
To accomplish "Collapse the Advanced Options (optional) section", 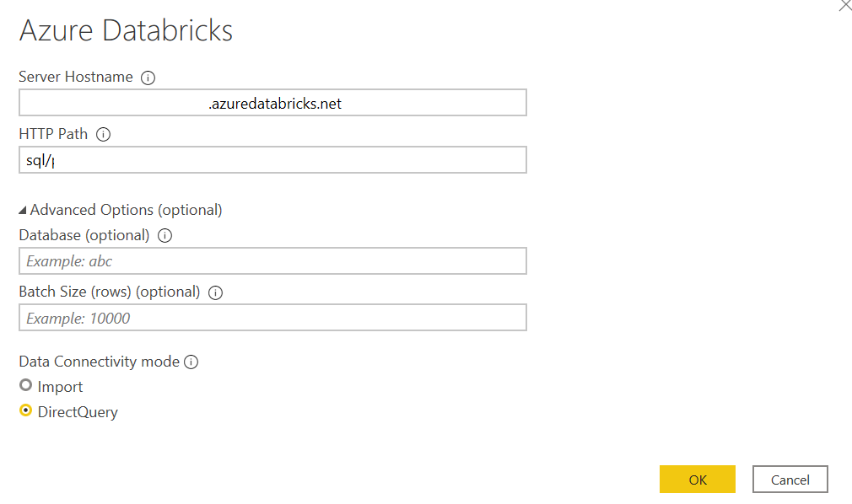I will pyautogui.click(x=22, y=210).
